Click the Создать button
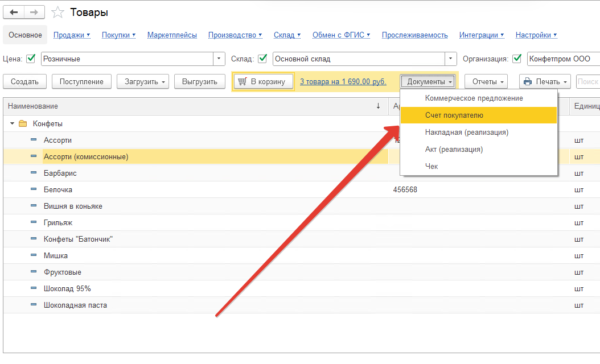 pyautogui.click(x=24, y=81)
